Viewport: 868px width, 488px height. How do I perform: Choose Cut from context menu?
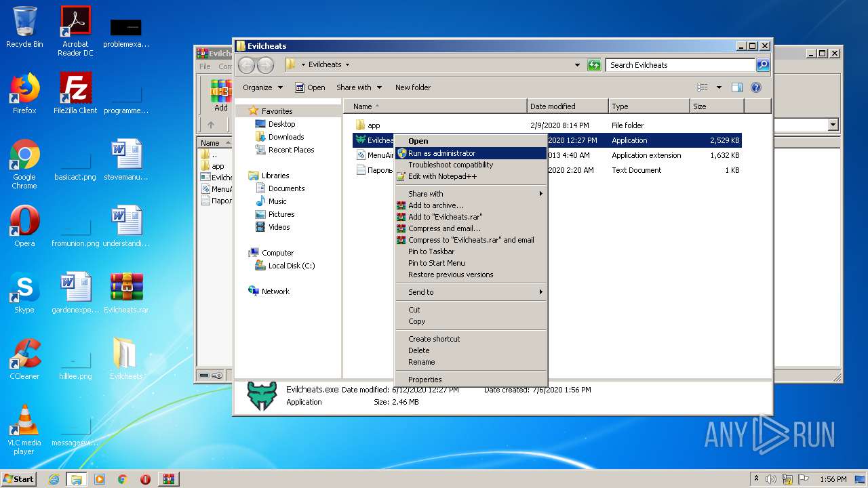(x=471, y=310)
